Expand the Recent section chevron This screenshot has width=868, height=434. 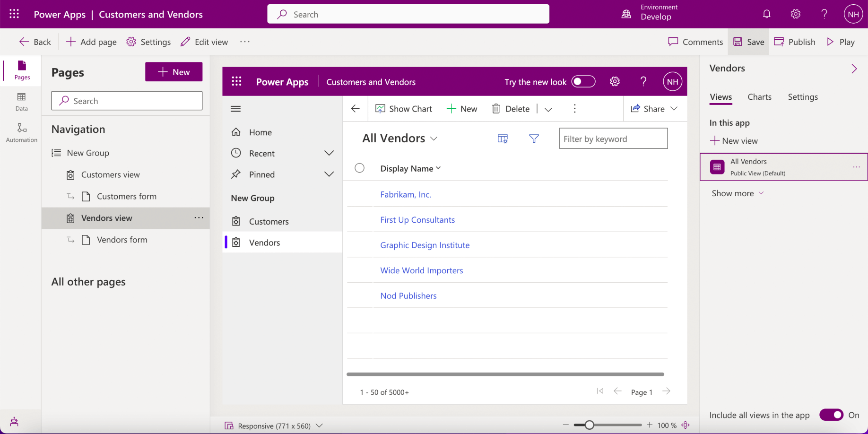pos(329,153)
